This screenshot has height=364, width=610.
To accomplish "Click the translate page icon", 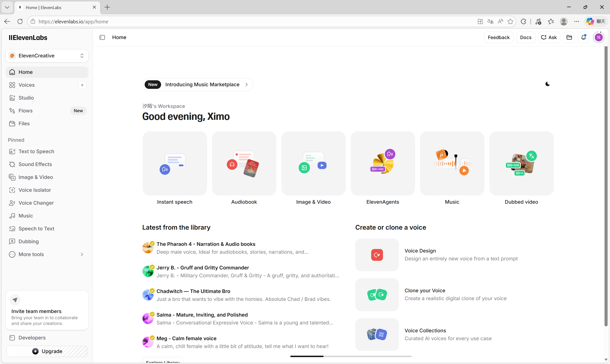I will (490, 22).
